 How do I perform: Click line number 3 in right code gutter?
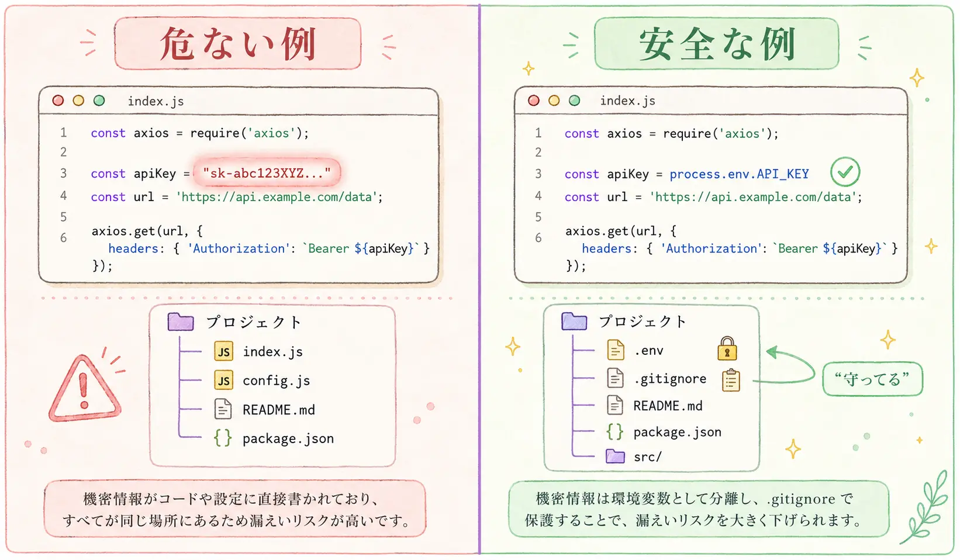click(x=538, y=174)
